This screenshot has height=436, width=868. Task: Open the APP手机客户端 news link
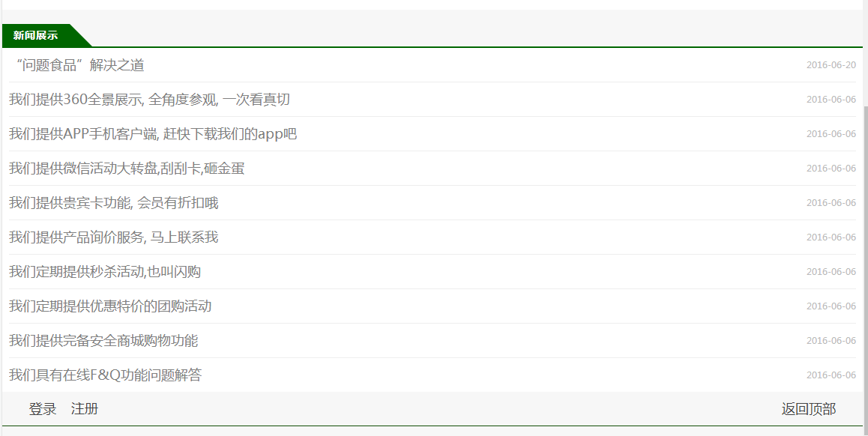[x=153, y=134]
